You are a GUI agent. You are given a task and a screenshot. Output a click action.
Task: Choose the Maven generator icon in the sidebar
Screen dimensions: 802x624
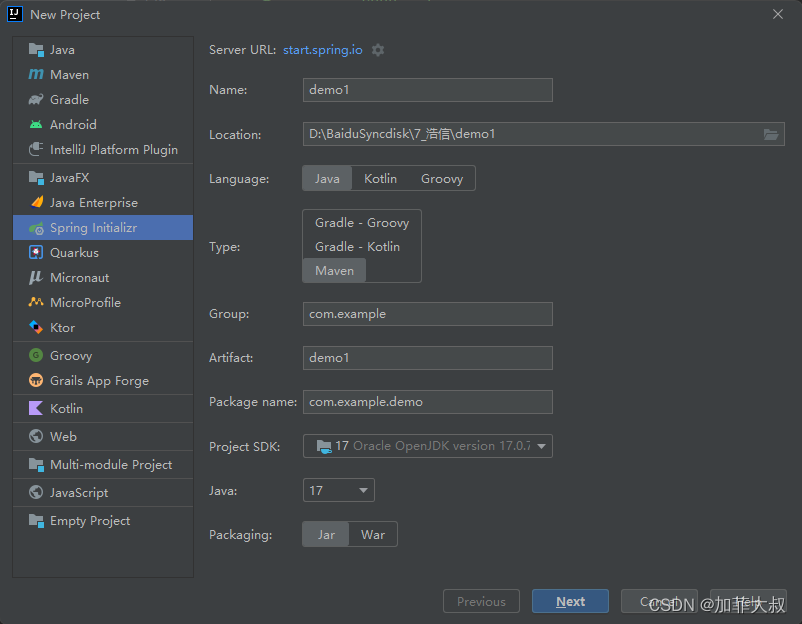tap(36, 75)
